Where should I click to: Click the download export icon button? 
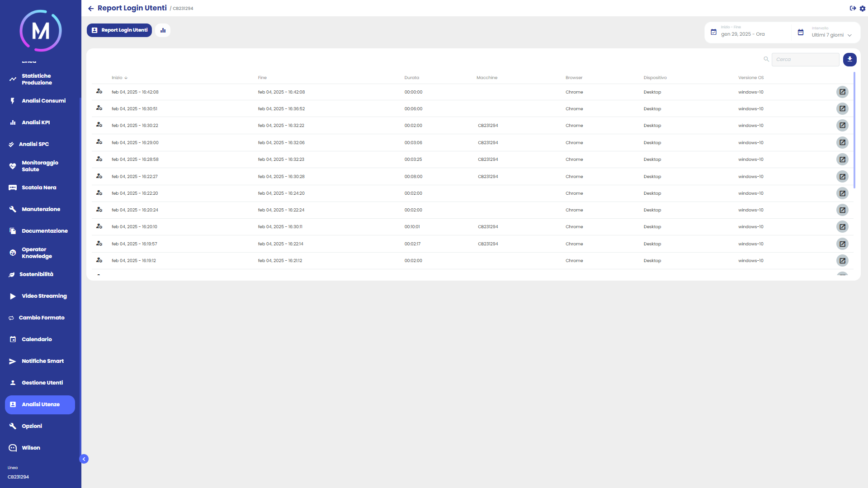coord(849,59)
